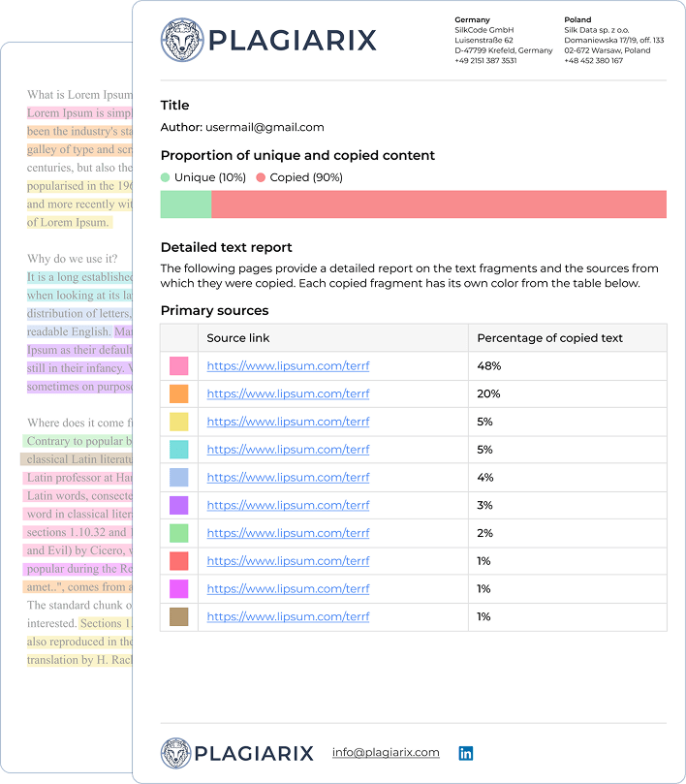Click the red copied portion of the bar

point(439,204)
